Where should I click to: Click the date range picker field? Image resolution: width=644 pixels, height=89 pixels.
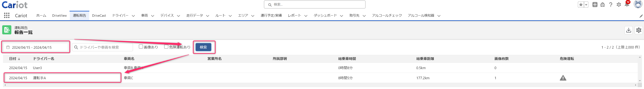36,47
